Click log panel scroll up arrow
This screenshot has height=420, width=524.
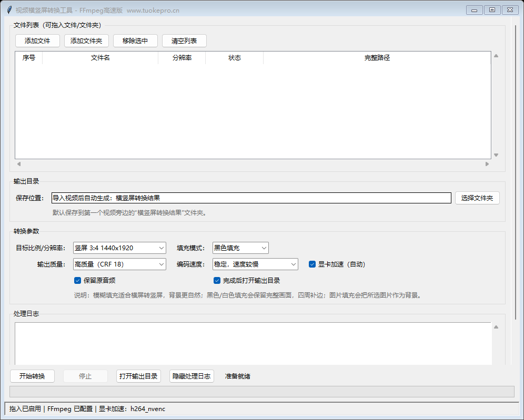tap(496, 327)
